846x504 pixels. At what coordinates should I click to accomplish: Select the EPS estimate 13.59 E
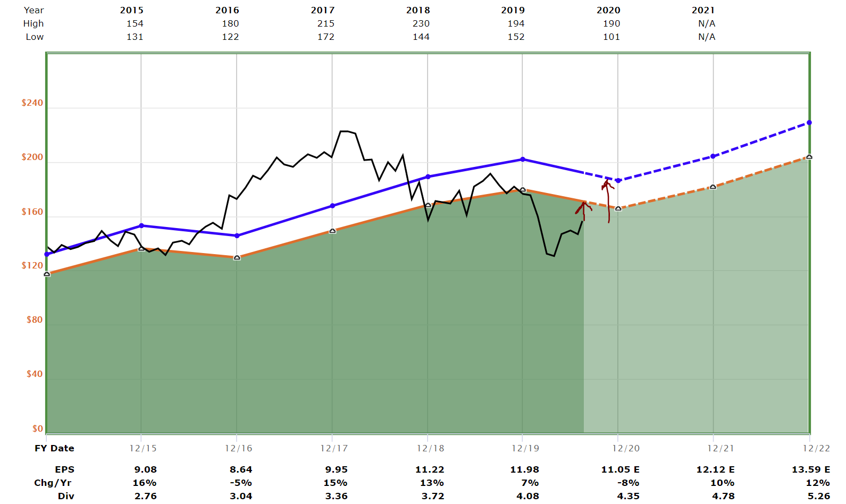pos(811,469)
